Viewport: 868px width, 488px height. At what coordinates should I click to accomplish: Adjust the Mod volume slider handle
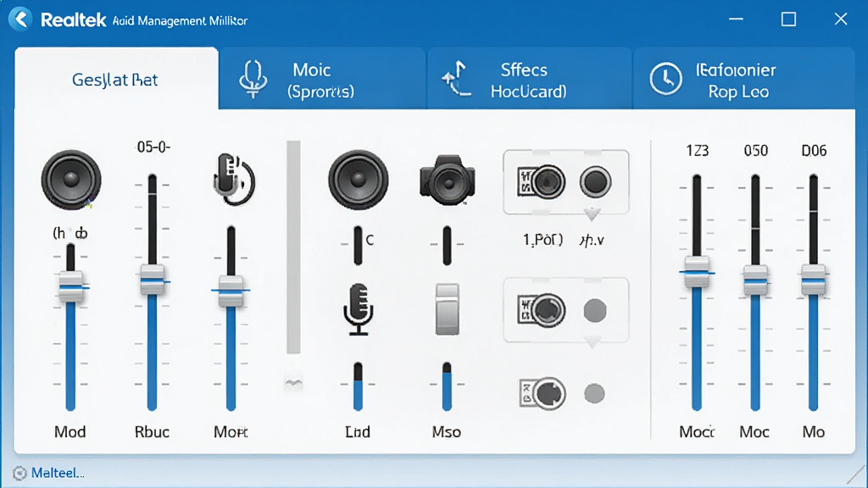pos(71,286)
